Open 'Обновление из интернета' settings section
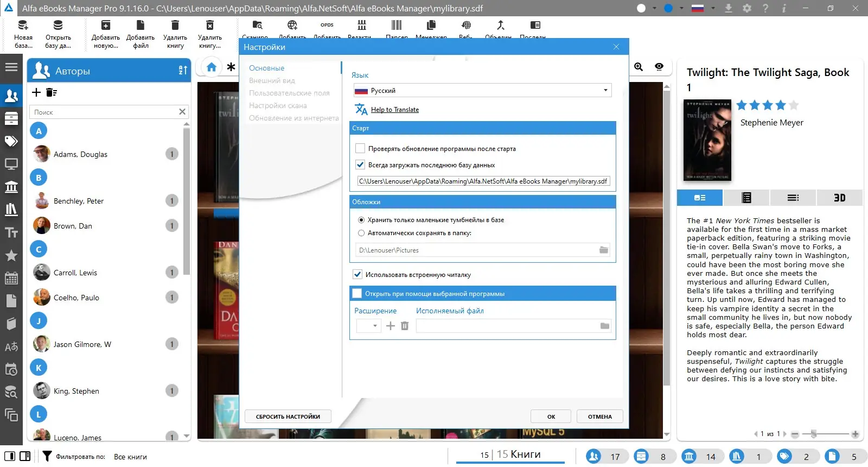The image size is (868, 467). pos(293,118)
